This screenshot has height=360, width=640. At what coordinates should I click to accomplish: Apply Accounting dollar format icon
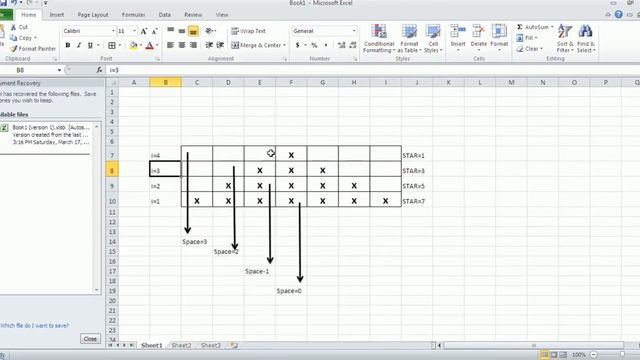pos(298,45)
